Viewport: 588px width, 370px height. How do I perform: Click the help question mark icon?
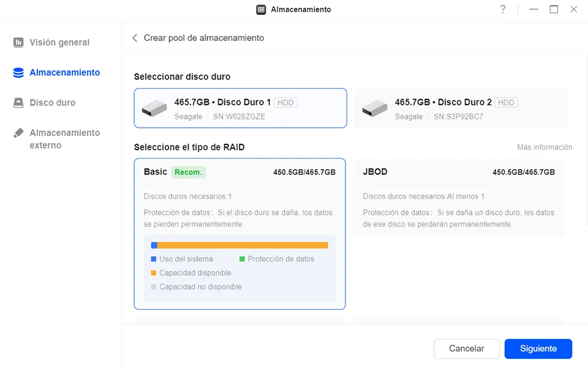pos(503,9)
